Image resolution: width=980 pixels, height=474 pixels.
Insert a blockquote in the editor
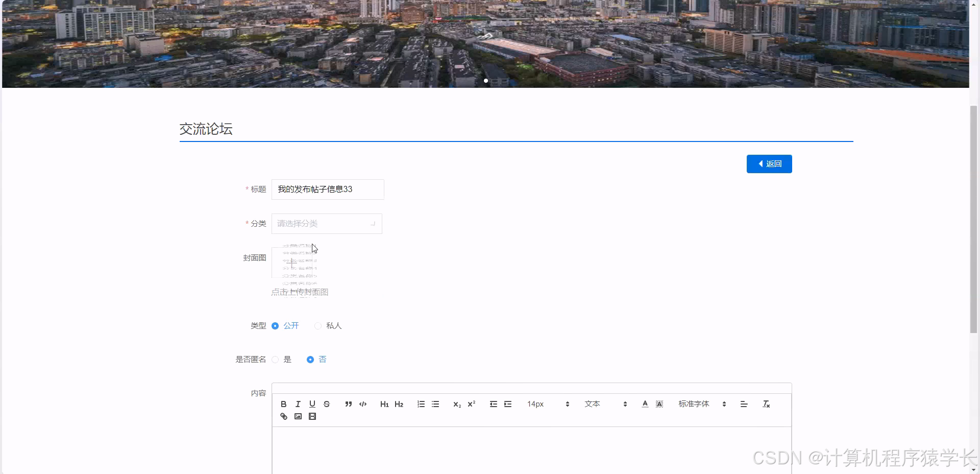pos(348,404)
